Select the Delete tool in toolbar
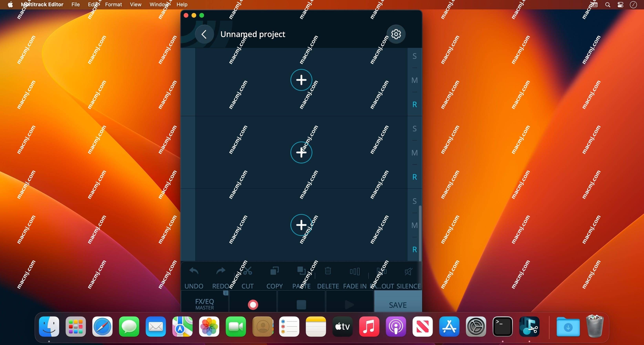 coord(328,277)
